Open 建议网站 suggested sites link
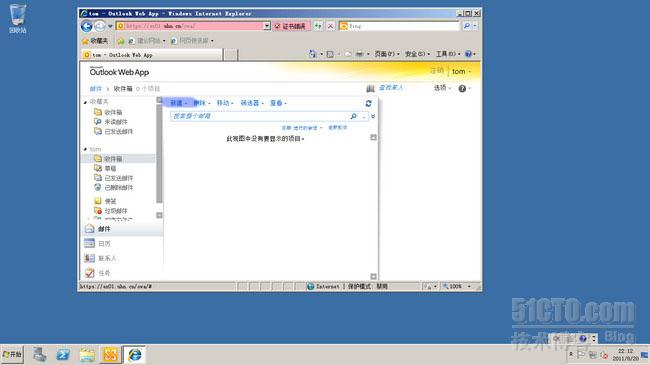The image size is (650, 365). tap(147, 41)
